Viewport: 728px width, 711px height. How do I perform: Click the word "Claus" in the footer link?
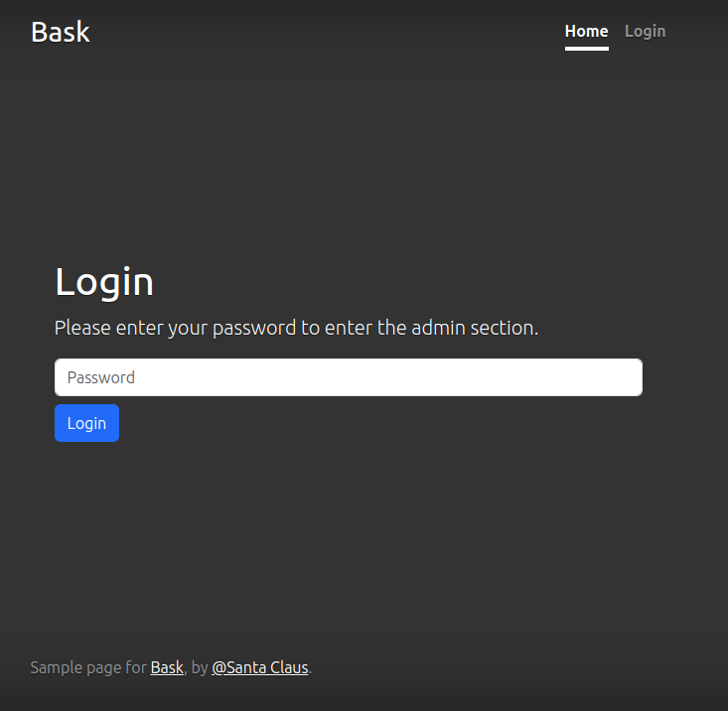288,667
